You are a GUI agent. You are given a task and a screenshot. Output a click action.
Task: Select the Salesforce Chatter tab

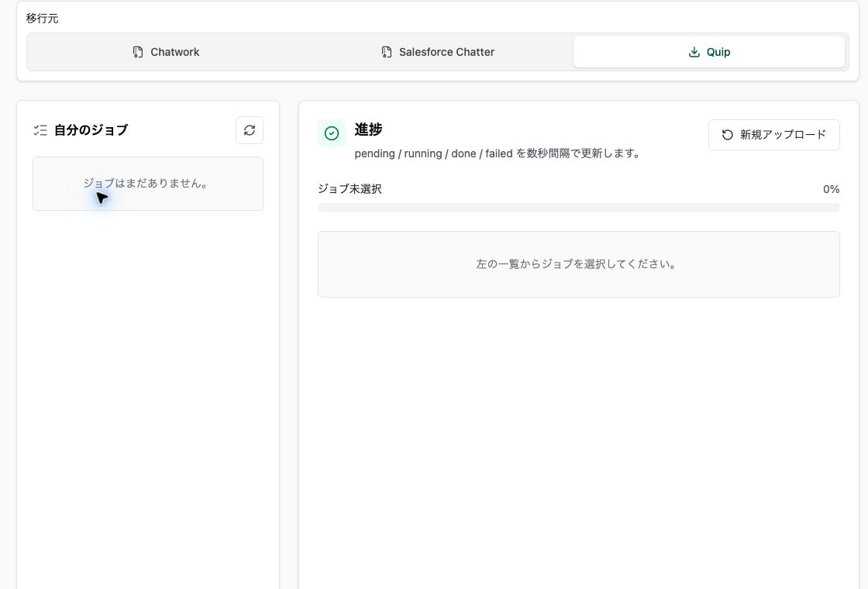coord(437,52)
